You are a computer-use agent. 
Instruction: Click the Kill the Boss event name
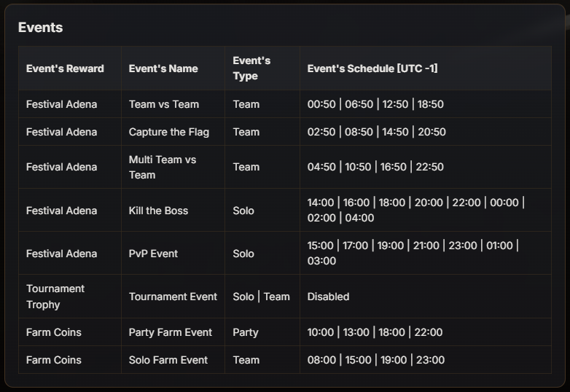(158, 211)
